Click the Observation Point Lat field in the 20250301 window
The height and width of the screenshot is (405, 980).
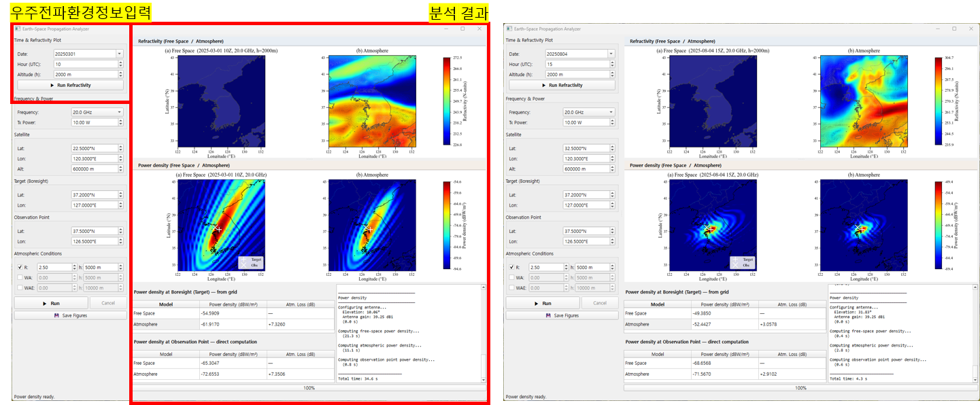98,231
